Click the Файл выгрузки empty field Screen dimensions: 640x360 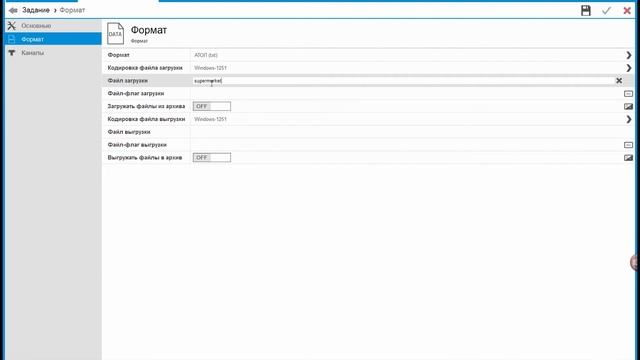tap(411, 132)
